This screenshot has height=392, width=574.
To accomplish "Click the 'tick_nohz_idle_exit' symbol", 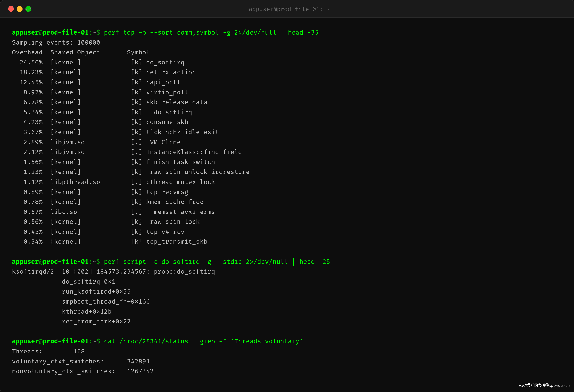I will coord(183,132).
